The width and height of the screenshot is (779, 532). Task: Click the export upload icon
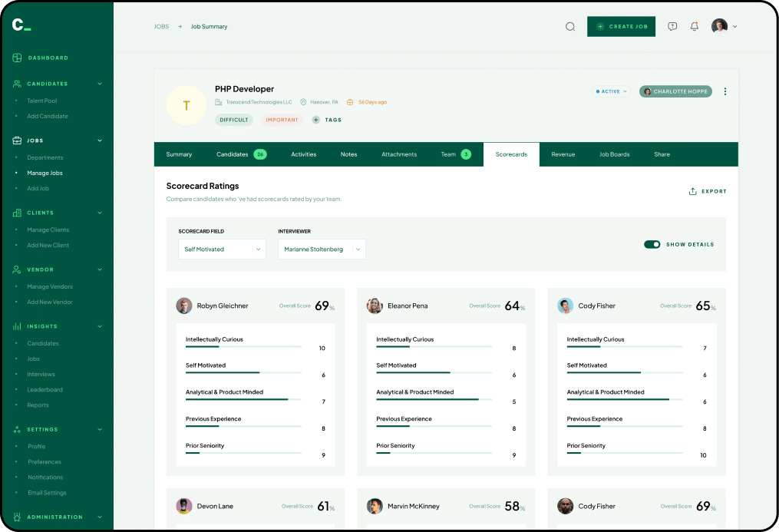pyautogui.click(x=692, y=191)
